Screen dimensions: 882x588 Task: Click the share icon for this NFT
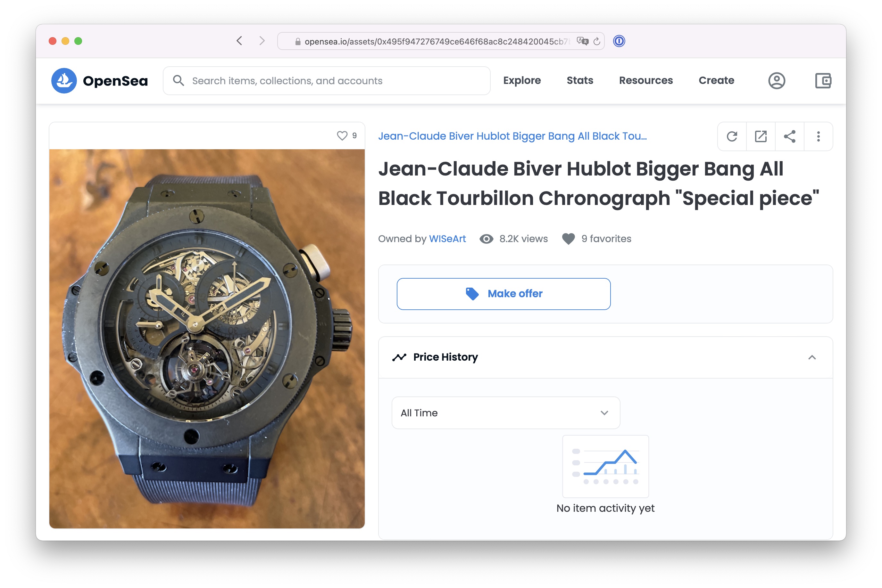pyautogui.click(x=789, y=136)
